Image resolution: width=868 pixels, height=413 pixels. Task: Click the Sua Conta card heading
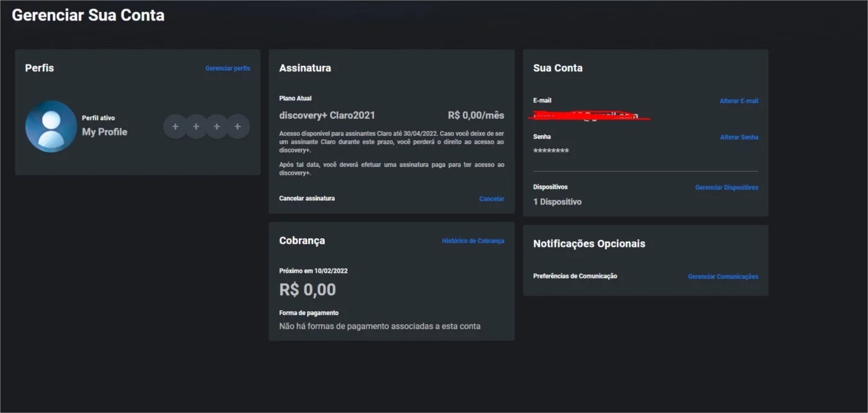(x=558, y=68)
